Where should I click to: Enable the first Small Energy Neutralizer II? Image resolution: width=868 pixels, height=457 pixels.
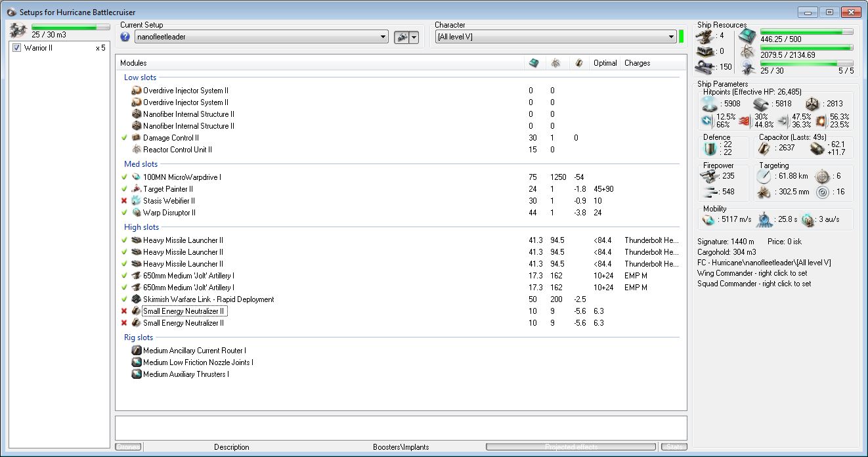(124, 311)
